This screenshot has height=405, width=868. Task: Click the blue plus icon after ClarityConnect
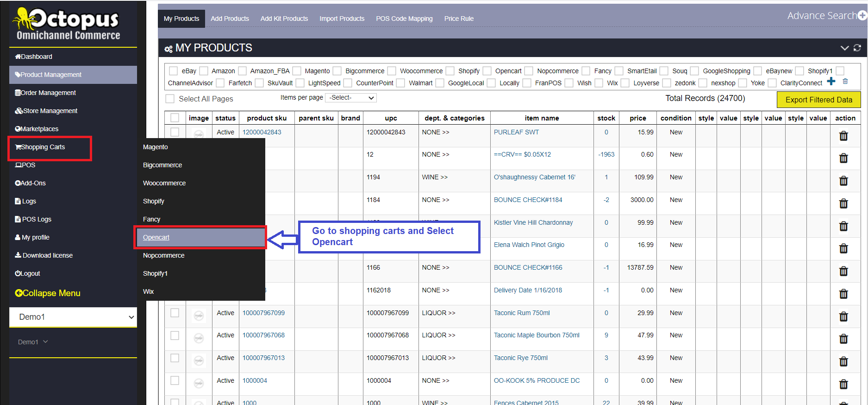[831, 82]
